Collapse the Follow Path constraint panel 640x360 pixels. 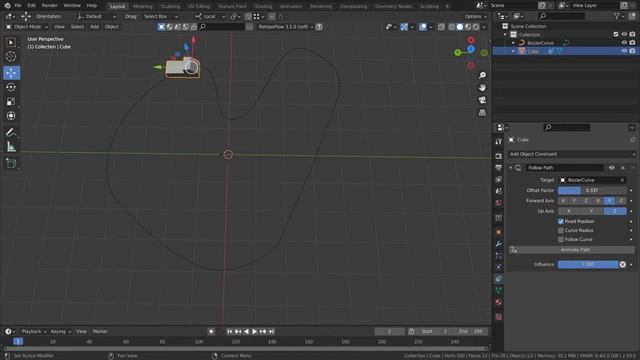[511, 168]
